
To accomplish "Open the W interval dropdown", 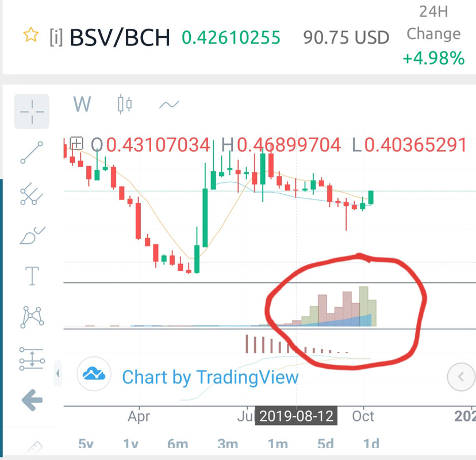I will (x=82, y=104).
